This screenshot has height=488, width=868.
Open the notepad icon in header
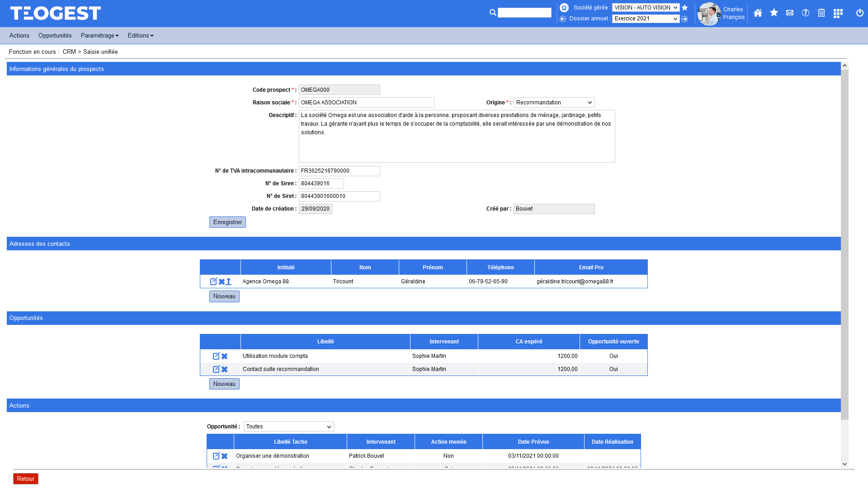[x=821, y=13]
